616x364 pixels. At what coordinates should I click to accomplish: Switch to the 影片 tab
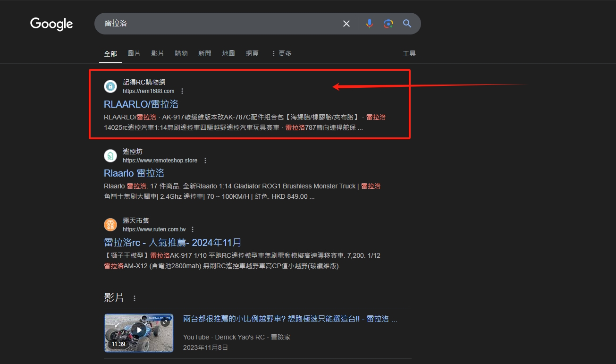(x=158, y=54)
